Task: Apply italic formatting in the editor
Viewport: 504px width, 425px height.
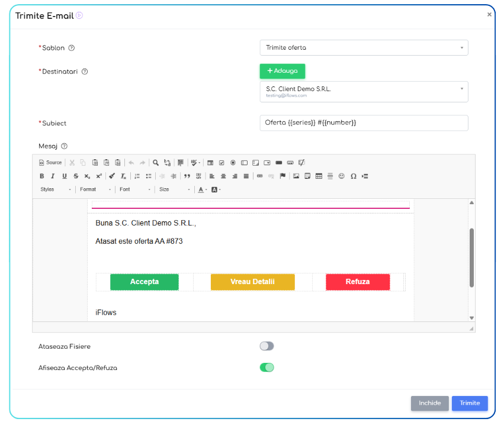Action: coord(53,176)
